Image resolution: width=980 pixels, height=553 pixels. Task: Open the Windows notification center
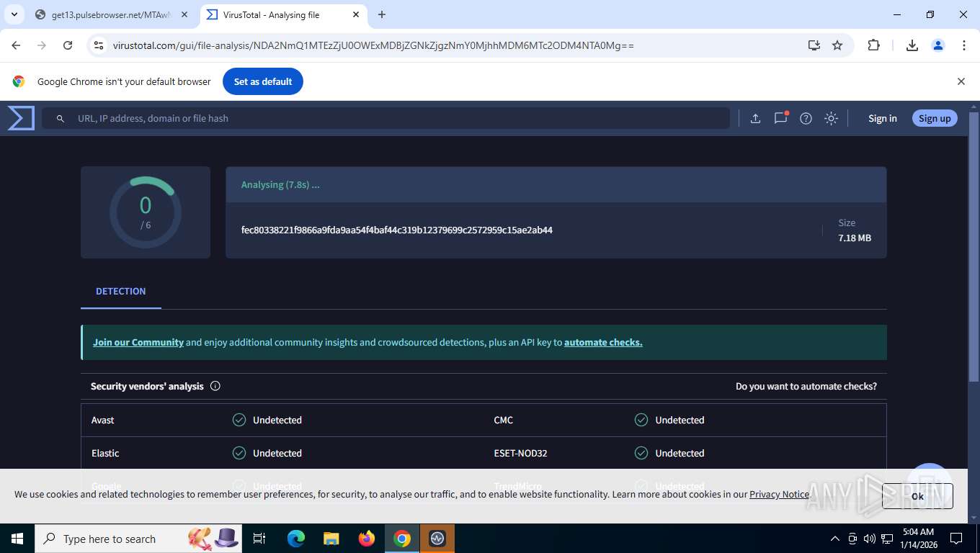[956, 539]
